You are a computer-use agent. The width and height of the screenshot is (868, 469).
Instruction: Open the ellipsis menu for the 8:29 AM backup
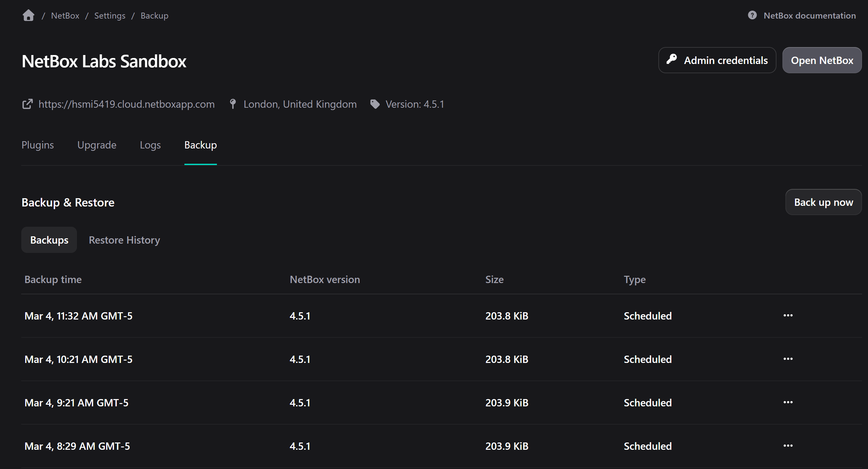point(788,445)
